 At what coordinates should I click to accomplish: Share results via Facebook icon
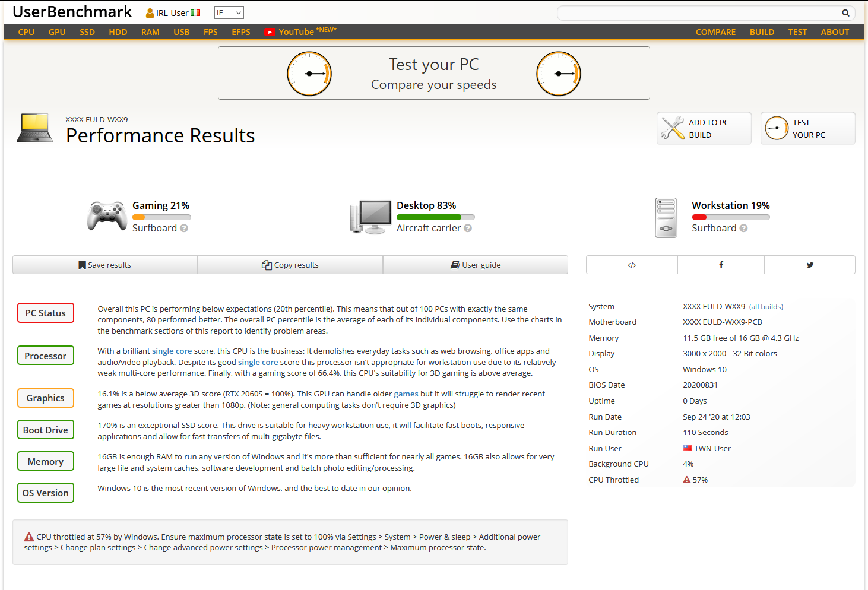[x=721, y=265]
